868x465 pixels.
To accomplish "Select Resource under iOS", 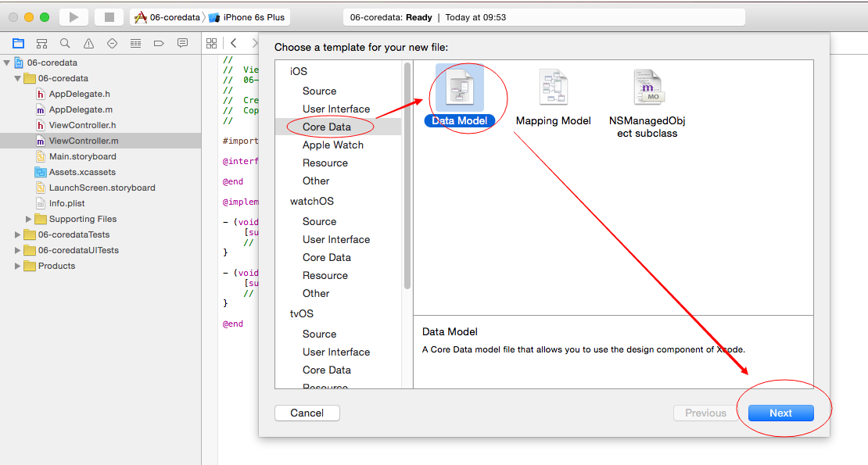I will point(325,163).
